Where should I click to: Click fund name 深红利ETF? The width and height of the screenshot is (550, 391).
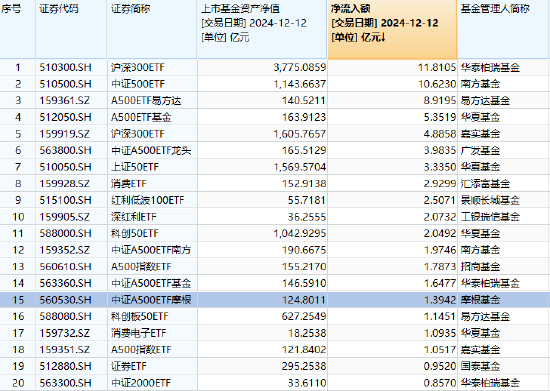click(134, 217)
